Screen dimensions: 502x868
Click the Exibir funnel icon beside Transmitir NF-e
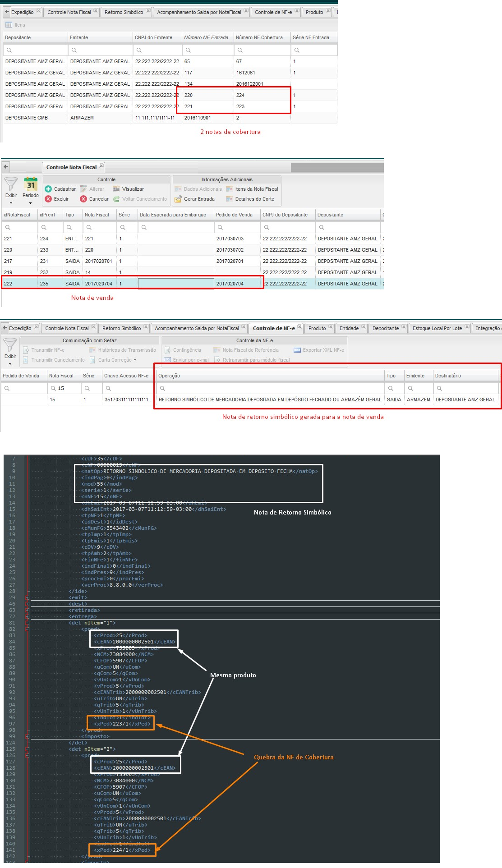coord(10,345)
